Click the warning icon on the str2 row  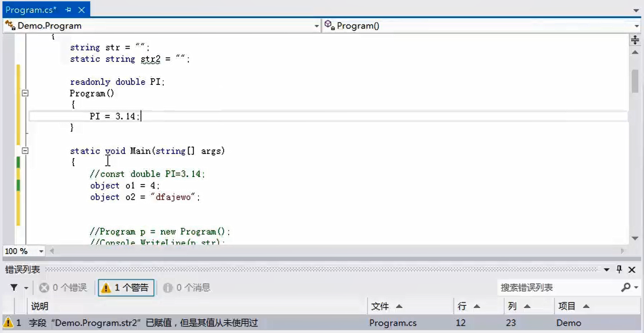pyautogui.click(x=8, y=323)
